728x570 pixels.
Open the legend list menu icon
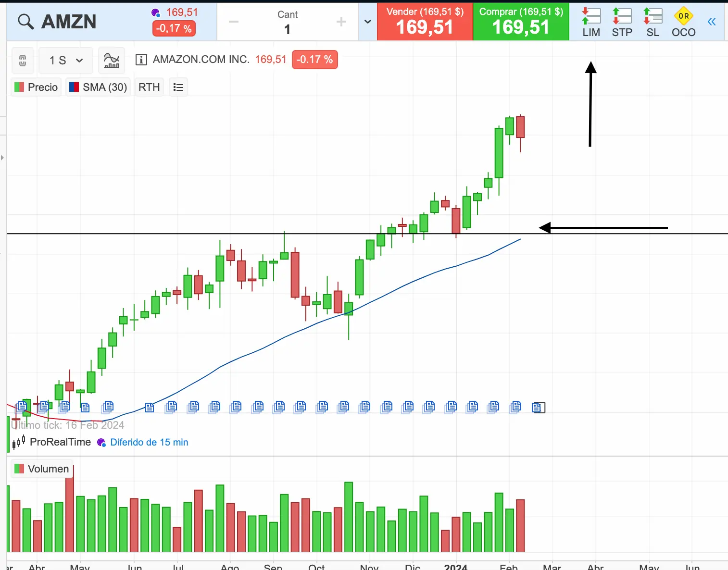point(178,87)
